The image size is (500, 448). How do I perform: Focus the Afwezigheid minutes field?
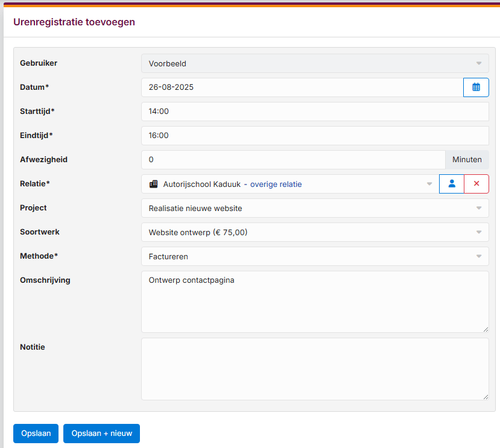pyautogui.click(x=293, y=160)
